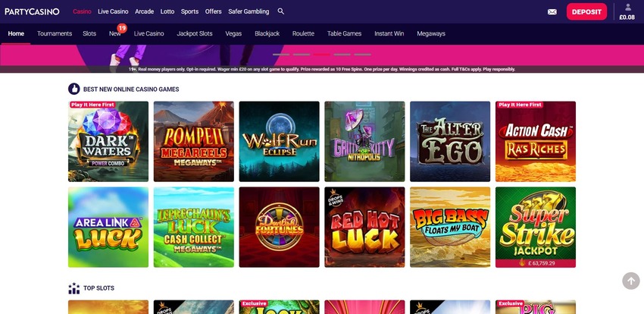This screenshot has height=314, width=644.
Task: Open Big Bass Floats My Boat game
Action: (450, 228)
